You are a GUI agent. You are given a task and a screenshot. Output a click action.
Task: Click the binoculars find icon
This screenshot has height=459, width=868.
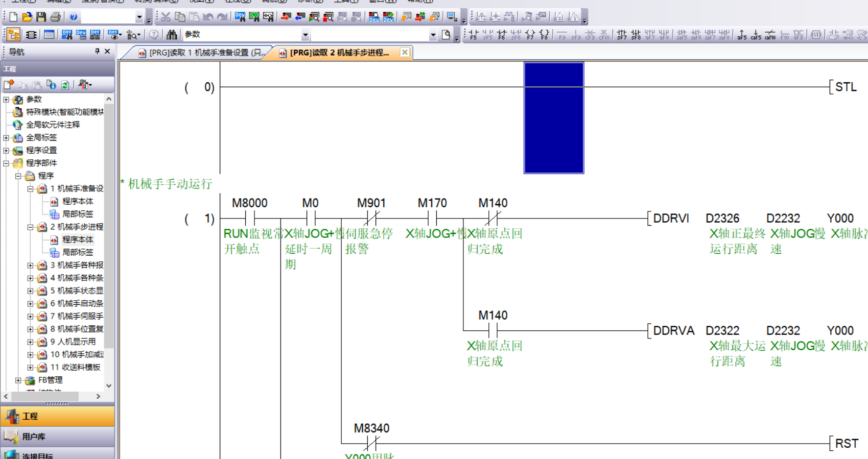tap(172, 35)
